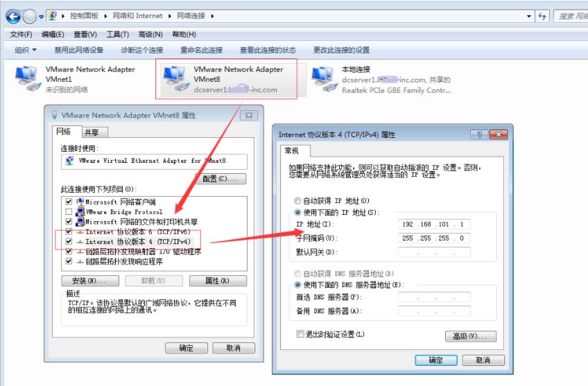This screenshot has width=588, height=386.
Task: Open the 工具(T) menu
Action: pyautogui.click(x=117, y=34)
